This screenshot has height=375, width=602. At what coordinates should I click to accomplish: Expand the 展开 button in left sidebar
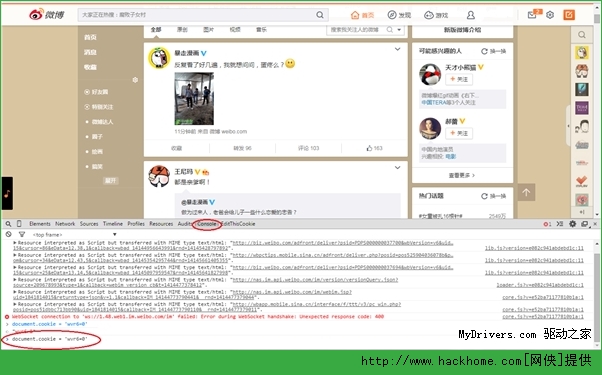111,181
